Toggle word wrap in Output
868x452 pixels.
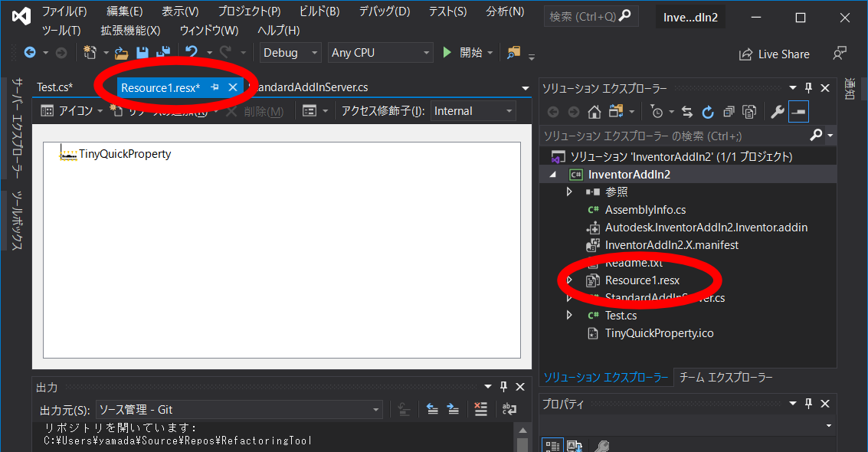(509, 409)
